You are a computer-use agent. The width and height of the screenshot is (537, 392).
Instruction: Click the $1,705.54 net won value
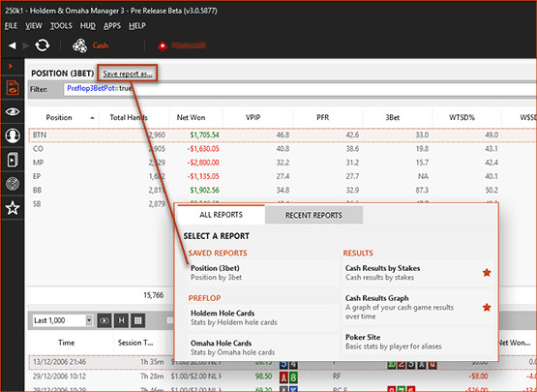(x=204, y=135)
